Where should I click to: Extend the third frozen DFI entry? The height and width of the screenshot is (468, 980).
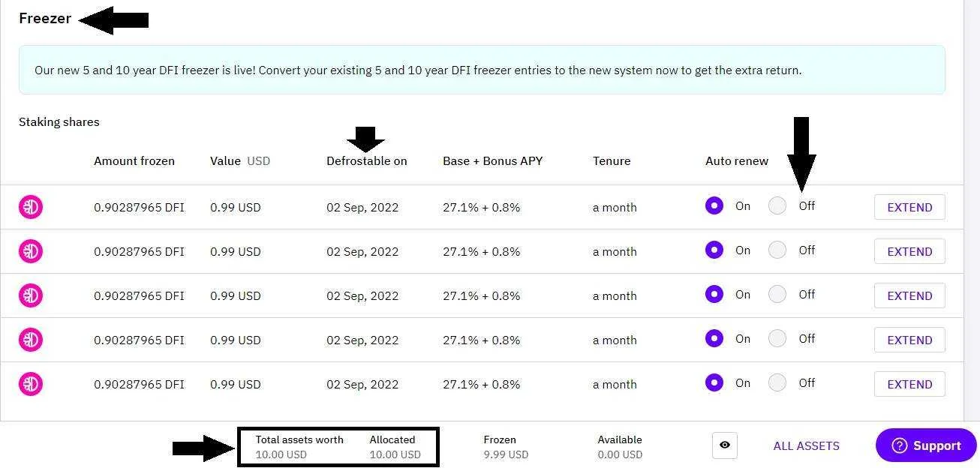click(909, 295)
